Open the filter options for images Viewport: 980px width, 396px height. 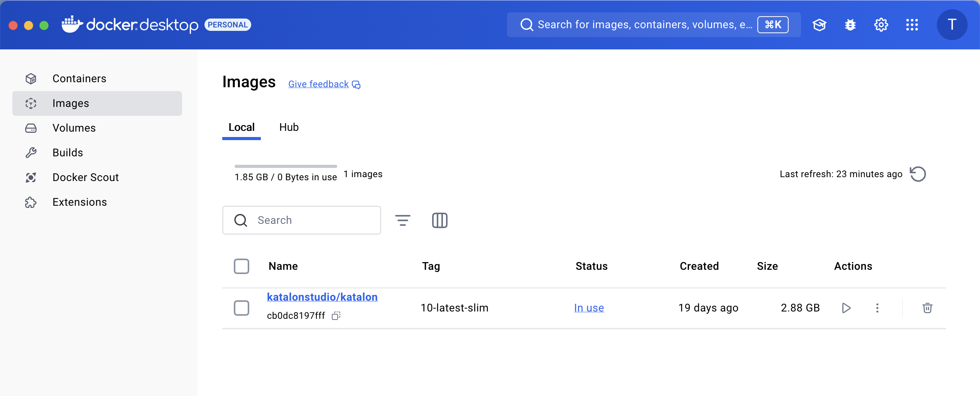402,220
